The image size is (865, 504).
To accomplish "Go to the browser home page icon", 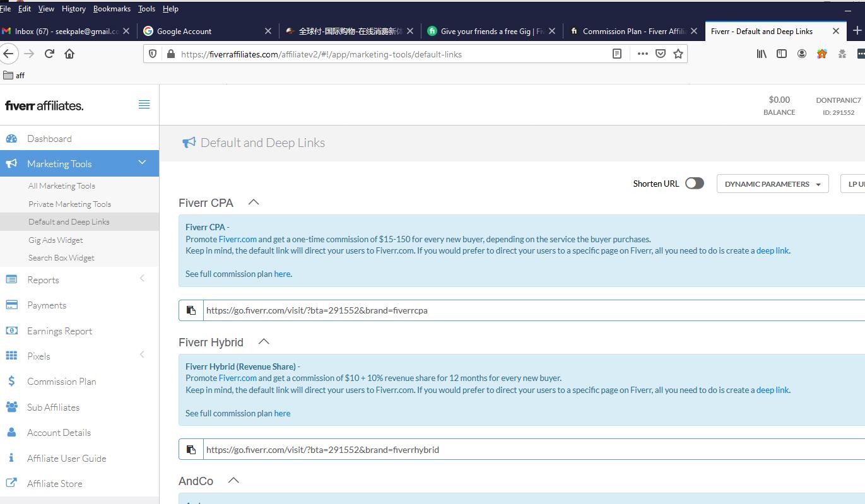I will pyautogui.click(x=69, y=54).
